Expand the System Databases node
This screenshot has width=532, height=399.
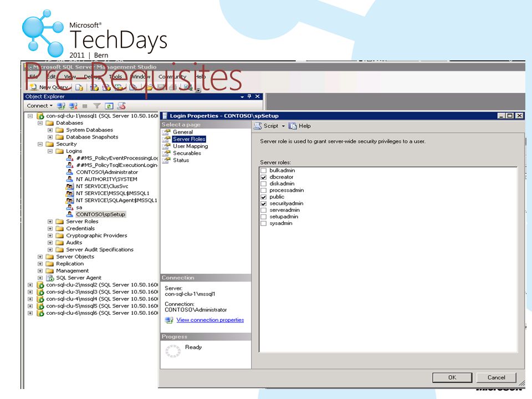[x=50, y=130]
